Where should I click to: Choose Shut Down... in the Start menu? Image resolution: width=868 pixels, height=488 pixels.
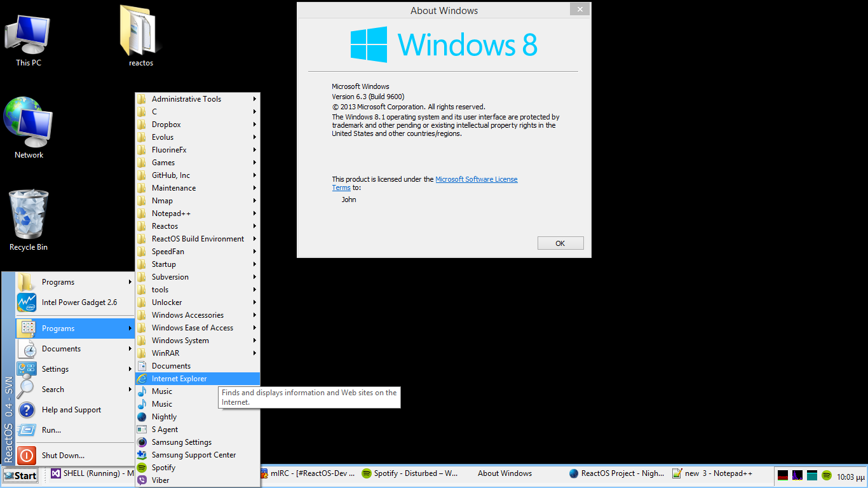(x=75, y=456)
